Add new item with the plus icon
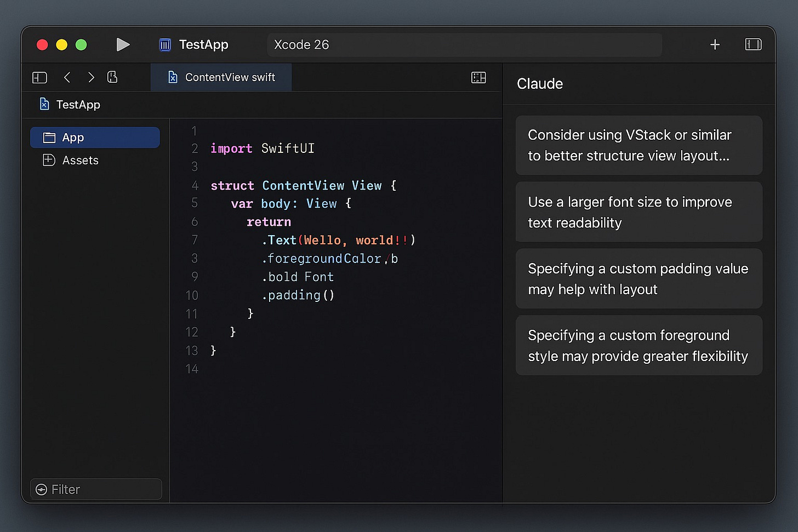798x532 pixels. 715,45
